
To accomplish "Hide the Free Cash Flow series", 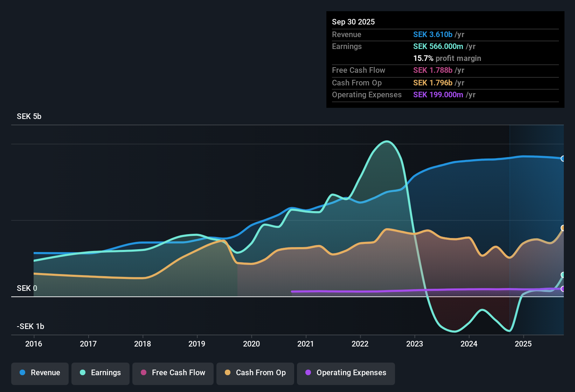I will 173,373.
